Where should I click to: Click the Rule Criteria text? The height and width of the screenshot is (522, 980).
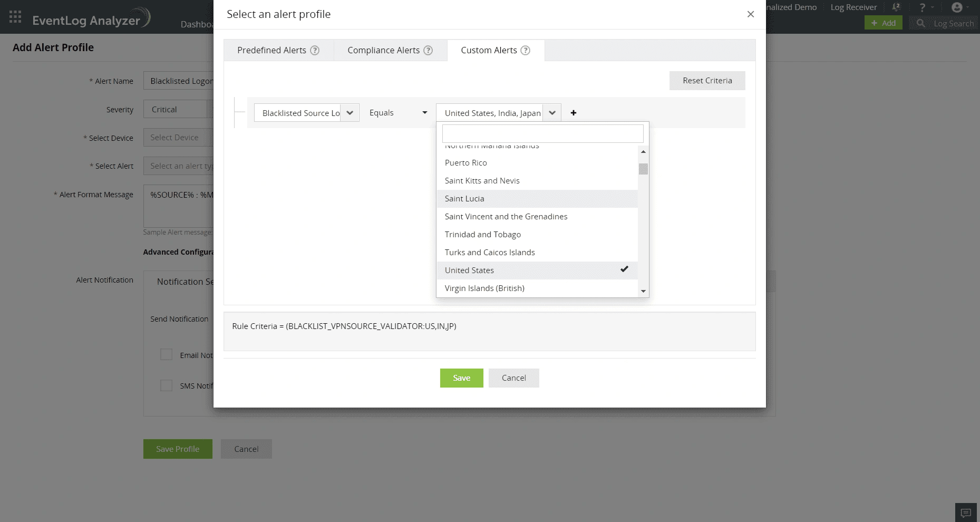point(344,326)
